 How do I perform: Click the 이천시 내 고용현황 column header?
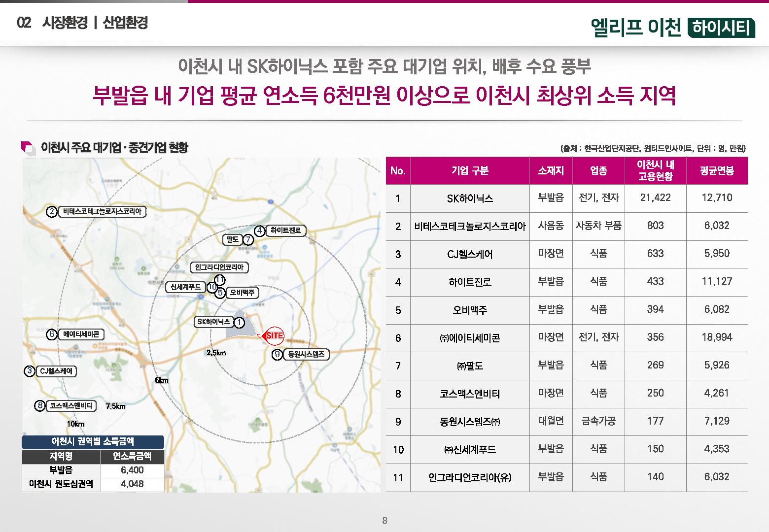coord(656,170)
